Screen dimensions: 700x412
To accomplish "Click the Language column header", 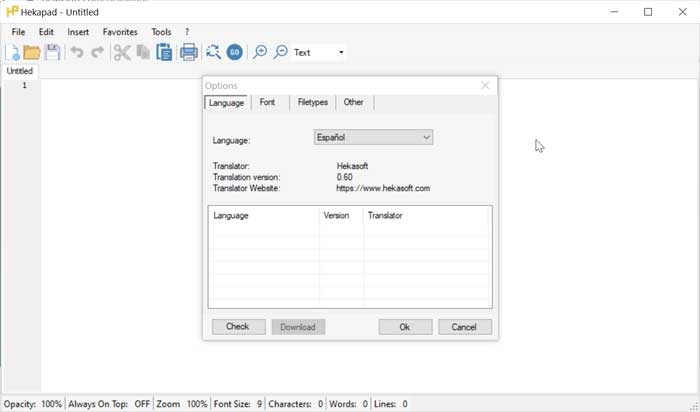I will point(263,216).
